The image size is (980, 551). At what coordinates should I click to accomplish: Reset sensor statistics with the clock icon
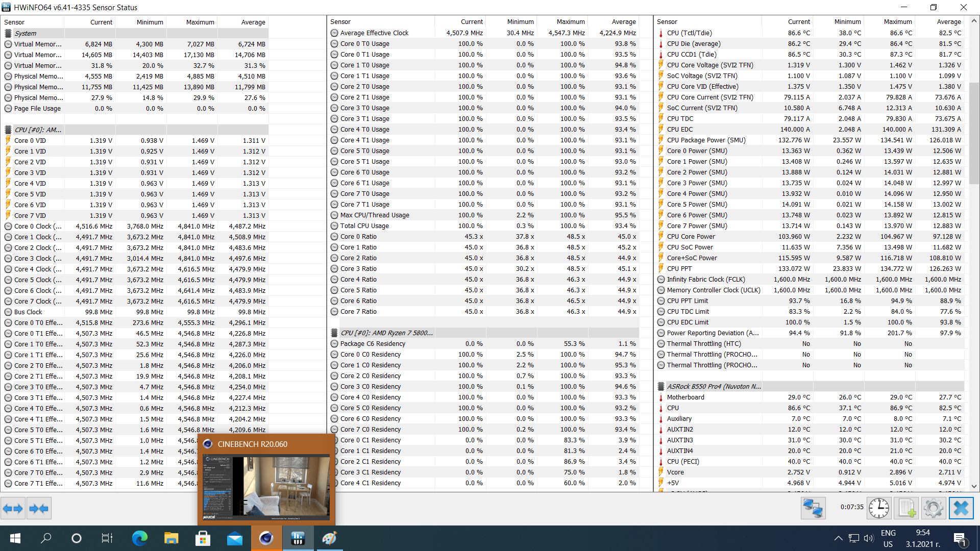pos(879,508)
